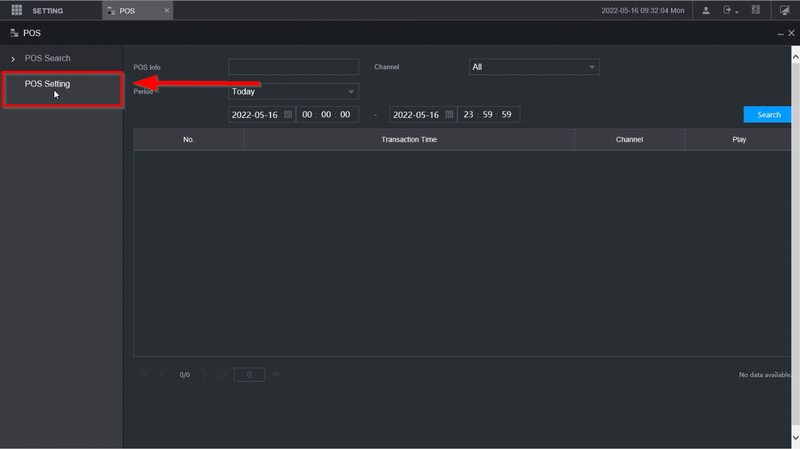Screen dimensions: 800x449
Task: Switch to the SETTING tab
Action: pyautogui.click(x=48, y=11)
